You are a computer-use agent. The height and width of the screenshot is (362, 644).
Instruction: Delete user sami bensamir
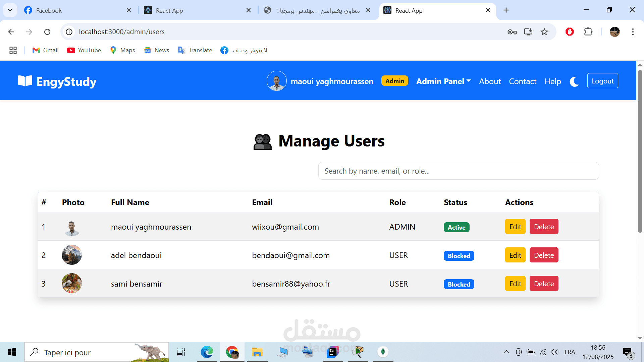[x=543, y=284]
